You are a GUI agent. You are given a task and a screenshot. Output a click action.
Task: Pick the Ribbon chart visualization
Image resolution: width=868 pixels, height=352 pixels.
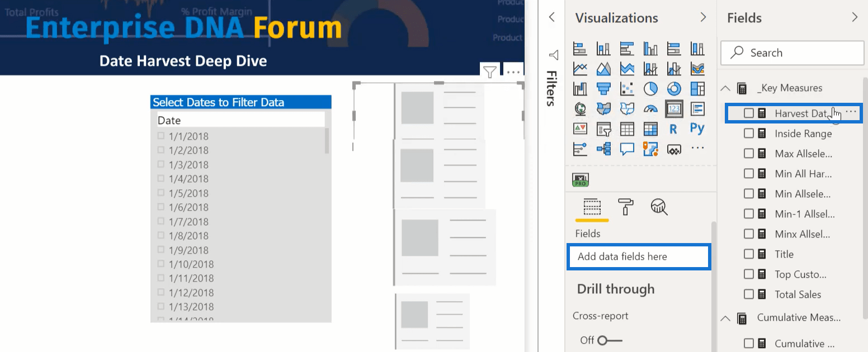click(x=697, y=69)
